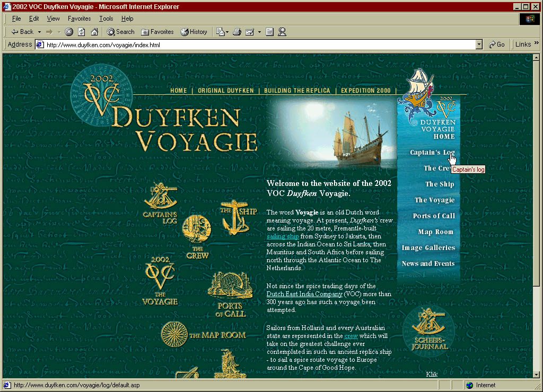Click the Forward arrow toolbar button

[x=49, y=32]
